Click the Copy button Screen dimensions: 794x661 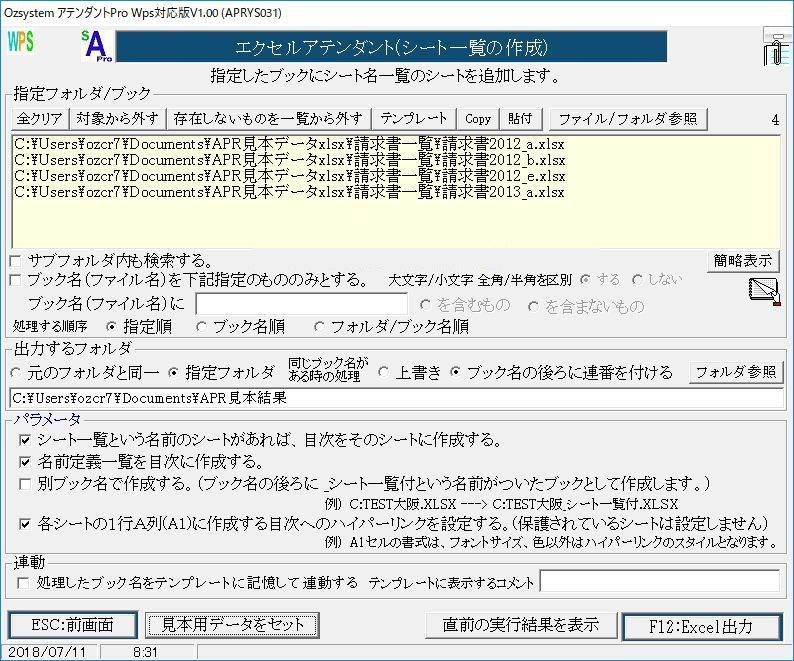(478, 119)
